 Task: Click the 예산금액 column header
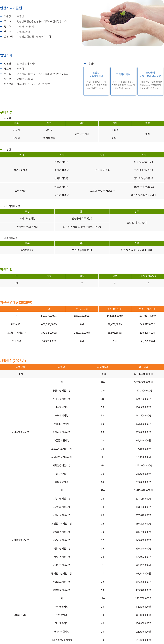coord(143,367)
